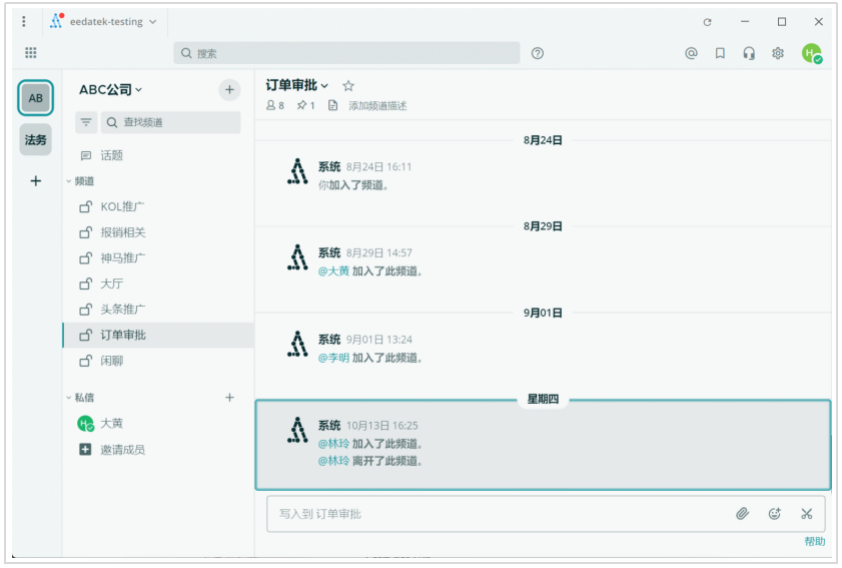Click the paperclip attachment icon
Viewport: 842px width, 568px height.
742,514
